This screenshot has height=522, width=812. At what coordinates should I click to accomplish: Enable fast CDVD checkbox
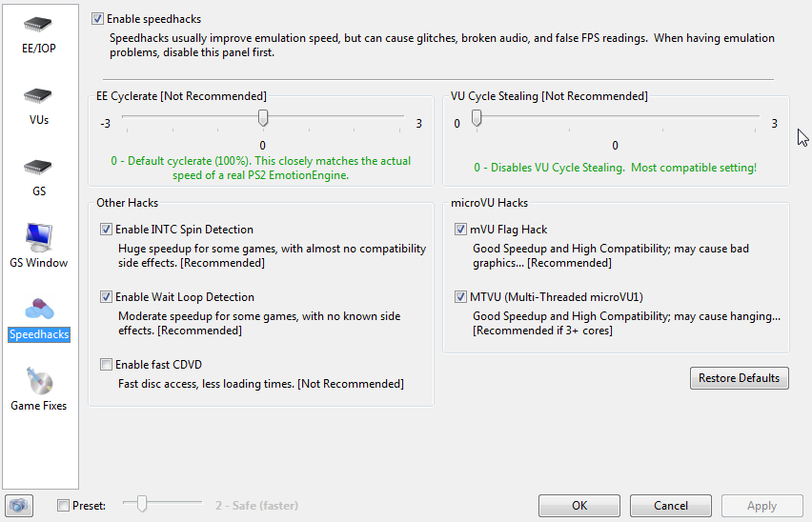point(106,365)
